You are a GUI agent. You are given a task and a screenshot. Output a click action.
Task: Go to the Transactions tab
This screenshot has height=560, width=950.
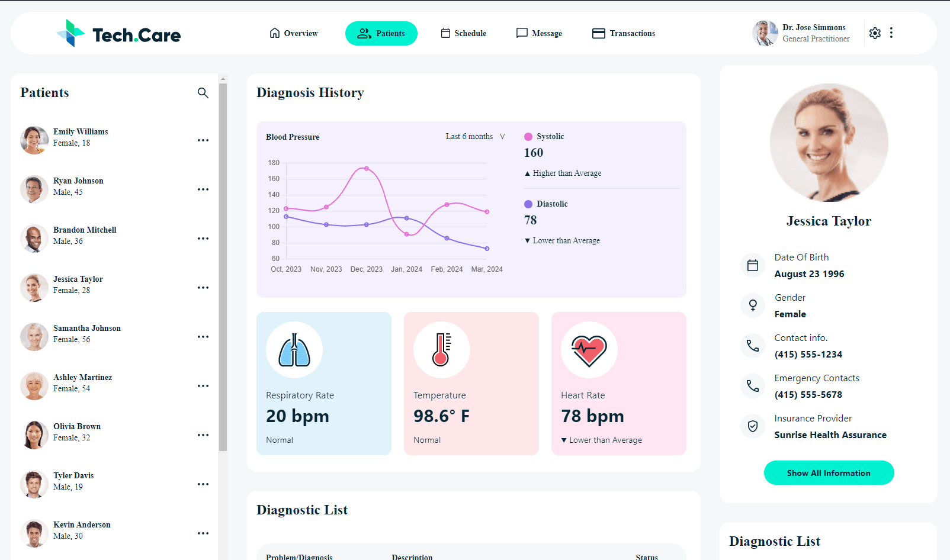624,34
